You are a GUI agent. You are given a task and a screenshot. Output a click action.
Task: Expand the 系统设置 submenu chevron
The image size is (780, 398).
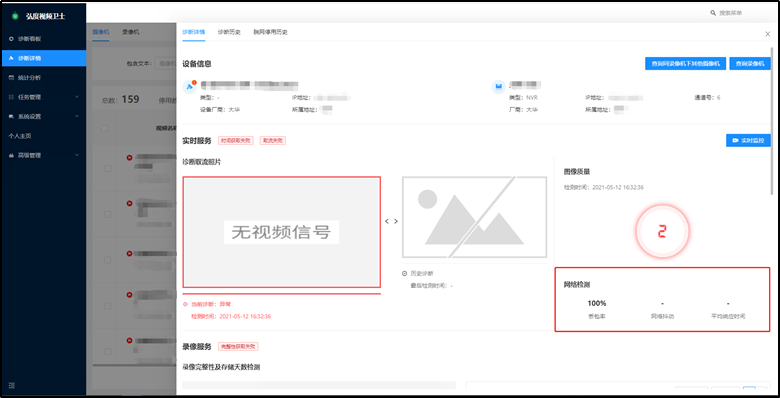click(77, 116)
